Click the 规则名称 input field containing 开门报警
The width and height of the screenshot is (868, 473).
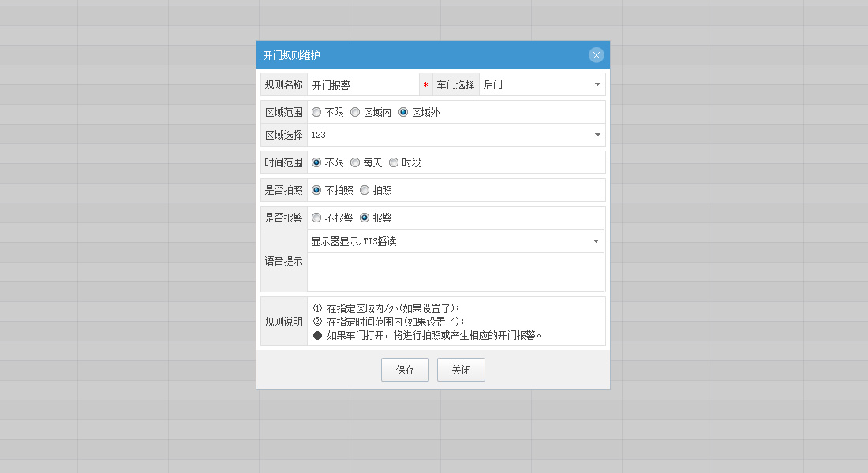pos(363,84)
